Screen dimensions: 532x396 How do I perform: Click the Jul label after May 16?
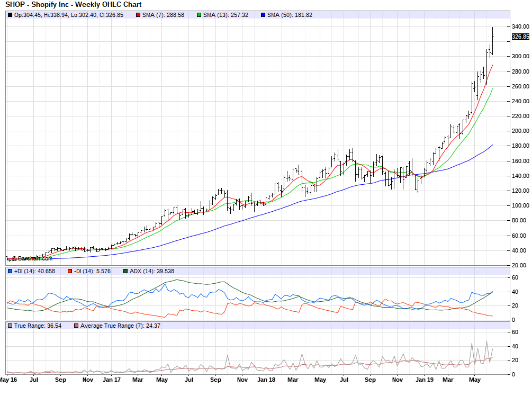pyautogui.click(x=33, y=380)
